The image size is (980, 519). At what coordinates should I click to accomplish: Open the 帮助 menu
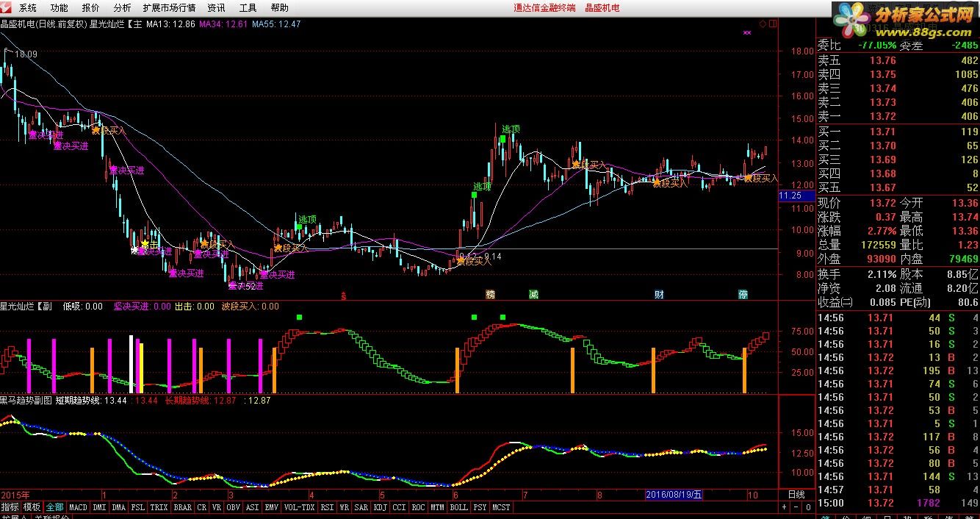click(x=279, y=8)
